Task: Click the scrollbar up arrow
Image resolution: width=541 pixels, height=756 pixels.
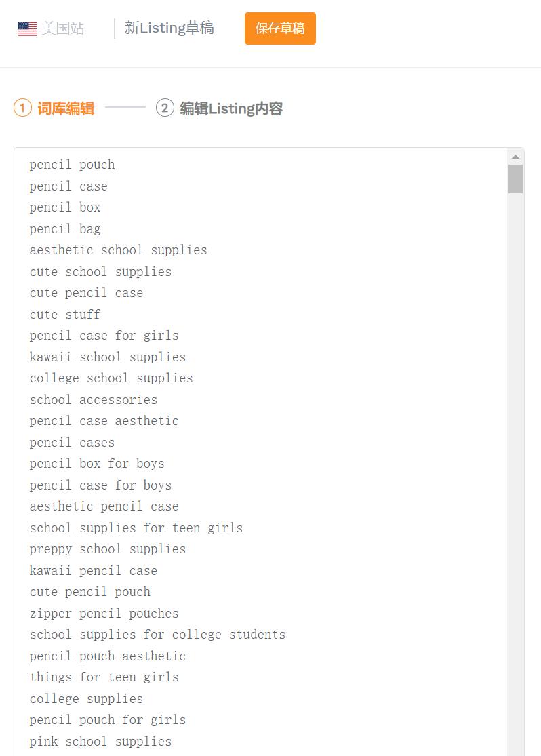Action: pyautogui.click(x=515, y=157)
